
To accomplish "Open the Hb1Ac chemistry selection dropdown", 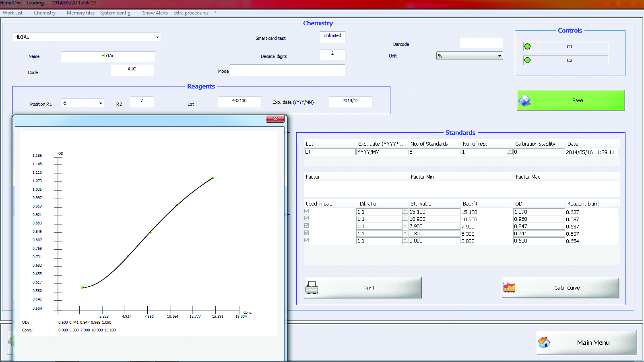I will tap(157, 37).
